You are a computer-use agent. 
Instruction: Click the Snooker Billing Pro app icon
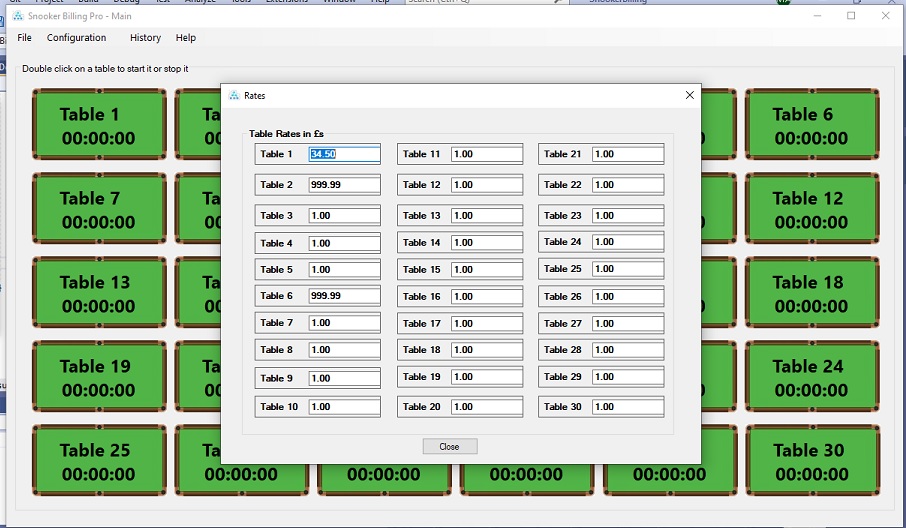tap(18, 16)
